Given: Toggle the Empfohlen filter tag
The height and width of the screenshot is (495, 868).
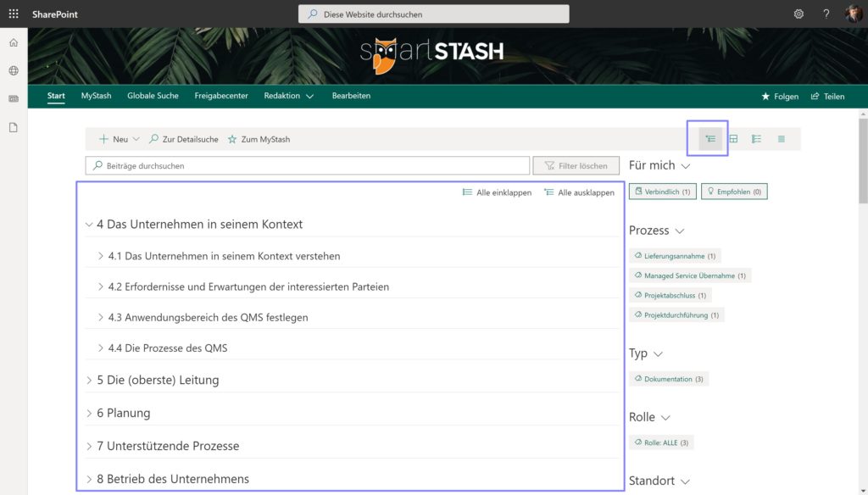Looking at the screenshot, I should click(x=734, y=192).
